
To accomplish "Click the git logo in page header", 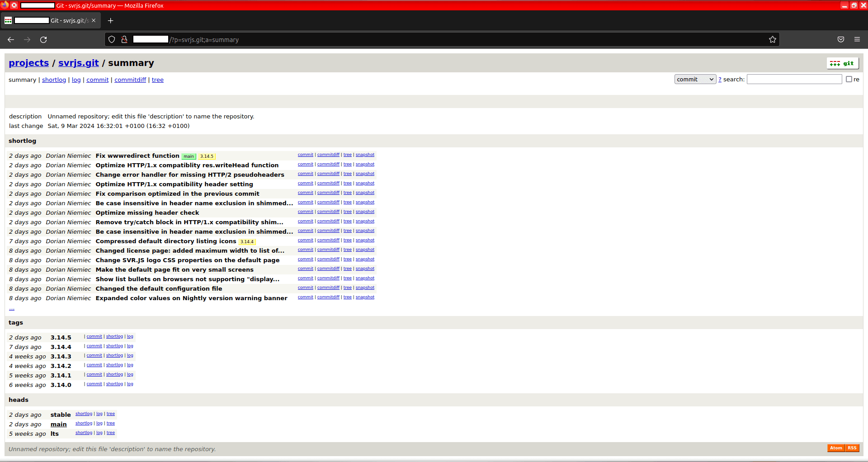I will [843, 63].
